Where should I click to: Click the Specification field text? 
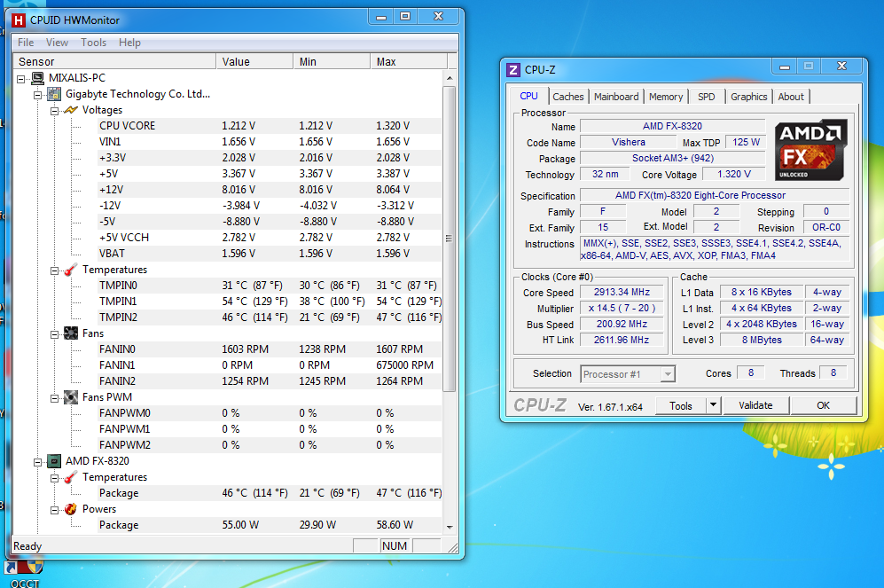pos(700,196)
